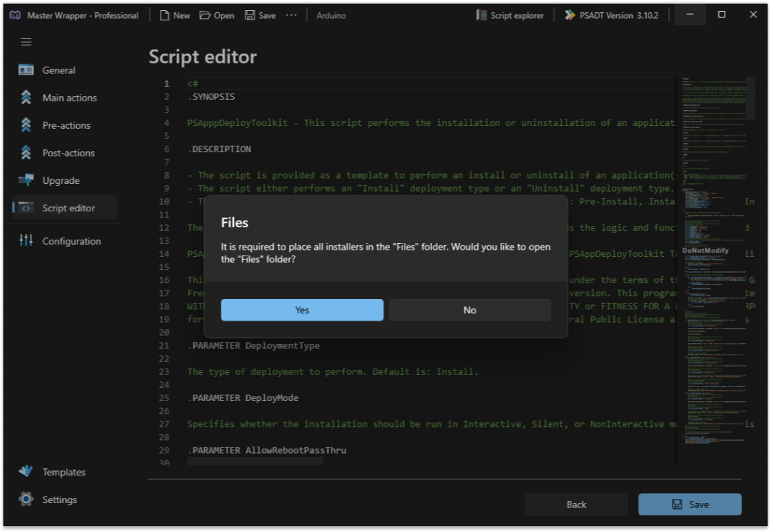Click the Templates sidebar icon

tap(26, 471)
